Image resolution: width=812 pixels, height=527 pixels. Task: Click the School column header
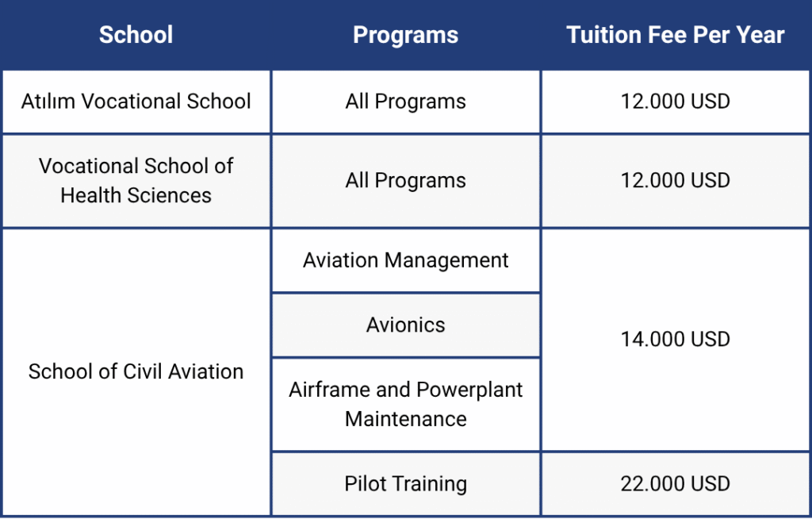coord(136,35)
